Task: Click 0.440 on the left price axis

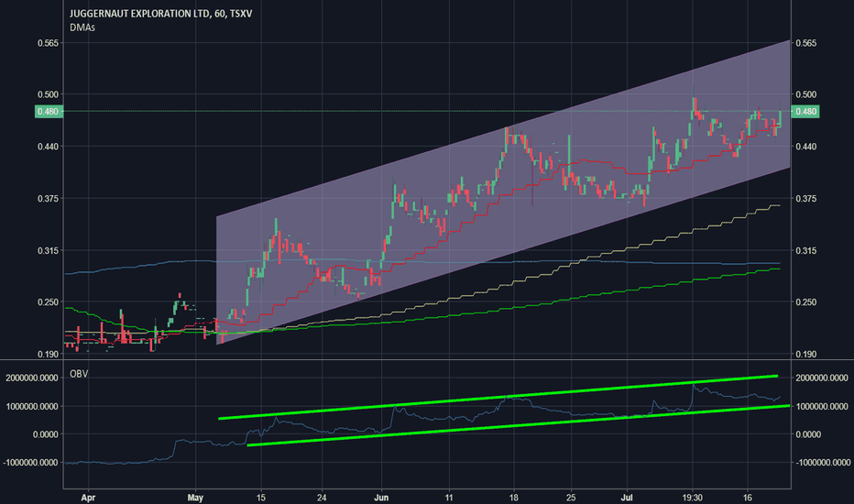Action: [48, 147]
